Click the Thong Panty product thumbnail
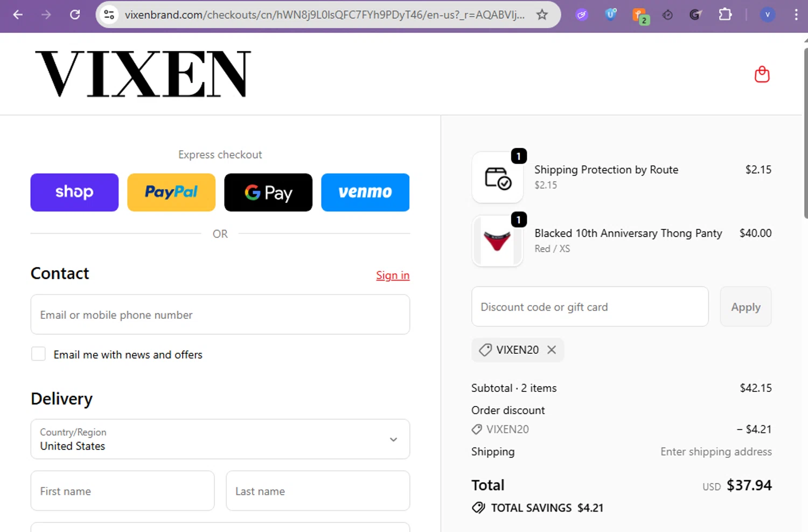The height and width of the screenshot is (532, 808). (x=497, y=241)
